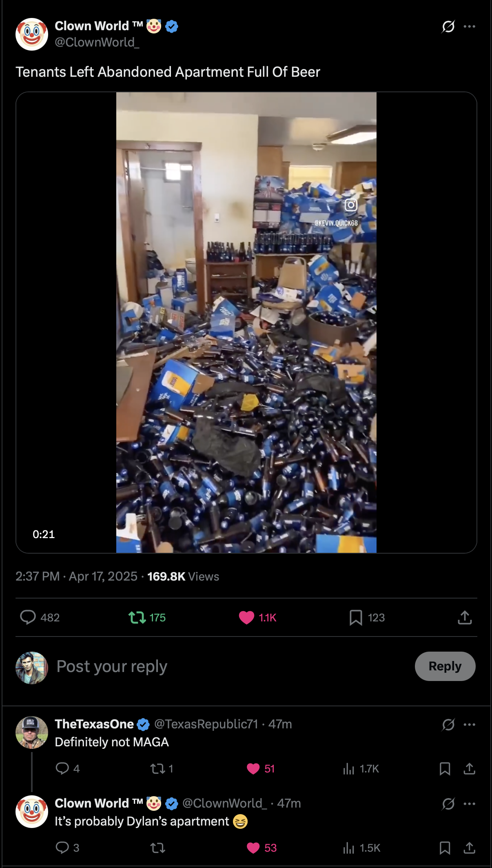Click the Grok icon on main post
This screenshot has width=492, height=868.
[x=448, y=27]
